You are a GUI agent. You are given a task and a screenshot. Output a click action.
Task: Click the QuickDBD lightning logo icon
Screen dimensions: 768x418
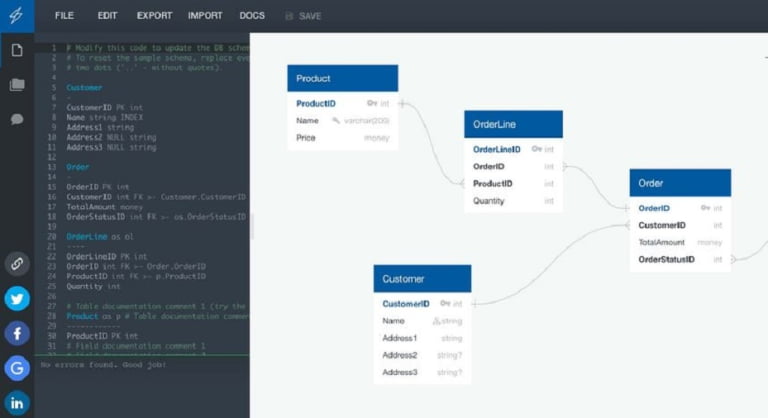16,16
